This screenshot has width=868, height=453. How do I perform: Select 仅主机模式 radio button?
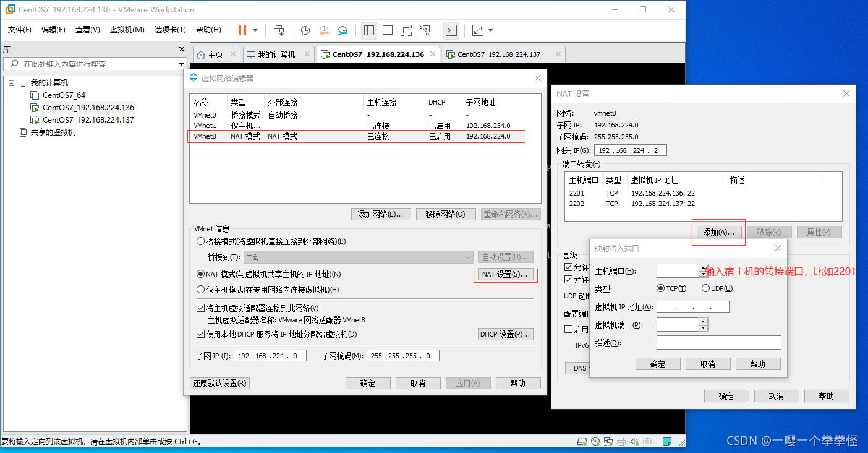(x=200, y=290)
